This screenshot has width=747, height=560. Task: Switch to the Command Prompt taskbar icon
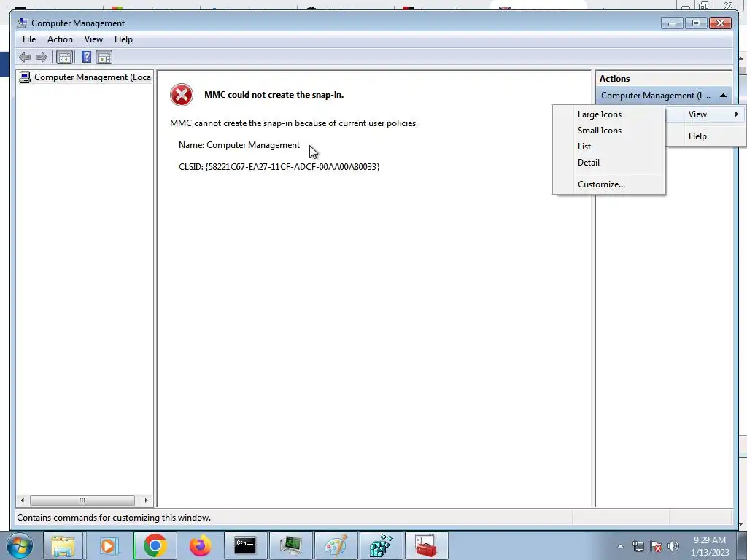coord(245,545)
